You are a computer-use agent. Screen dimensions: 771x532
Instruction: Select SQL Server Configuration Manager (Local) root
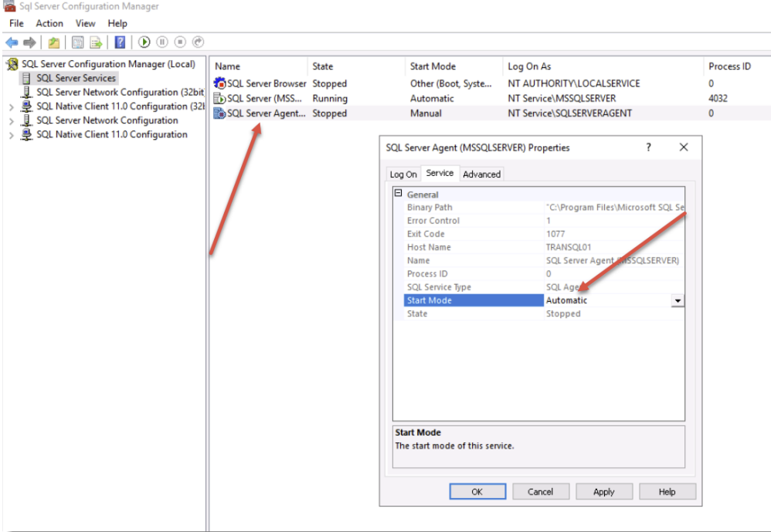coord(108,64)
